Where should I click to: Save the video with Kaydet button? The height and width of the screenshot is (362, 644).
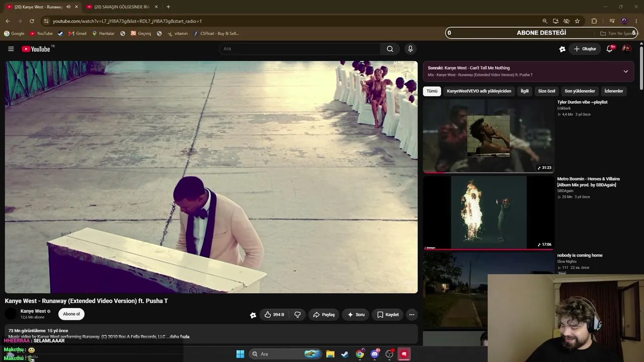tap(387, 315)
